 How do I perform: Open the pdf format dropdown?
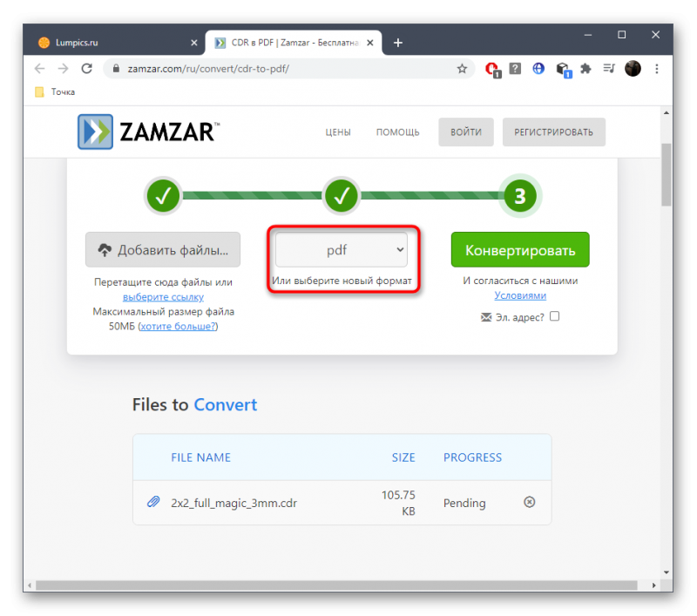[342, 250]
